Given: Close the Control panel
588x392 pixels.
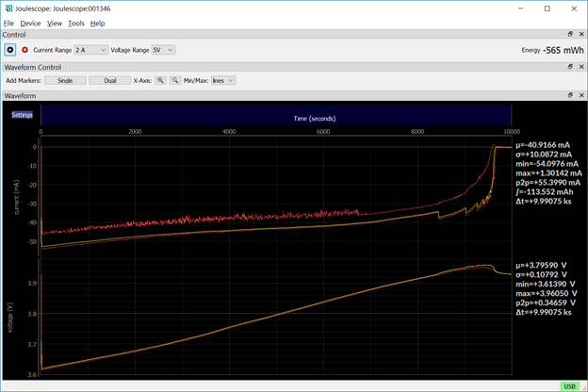Looking at the screenshot, I should pos(581,34).
